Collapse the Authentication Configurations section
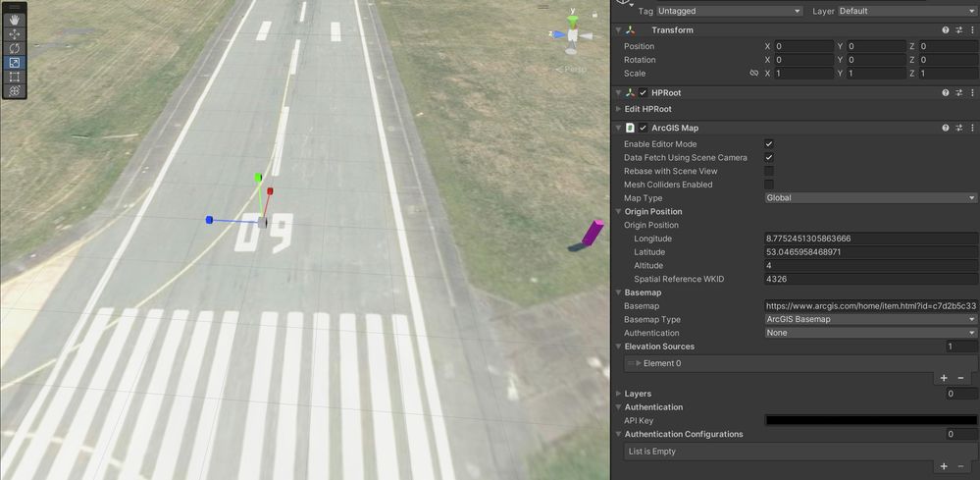Image resolution: width=980 pixels, height=480 pixels. point(618,434)
